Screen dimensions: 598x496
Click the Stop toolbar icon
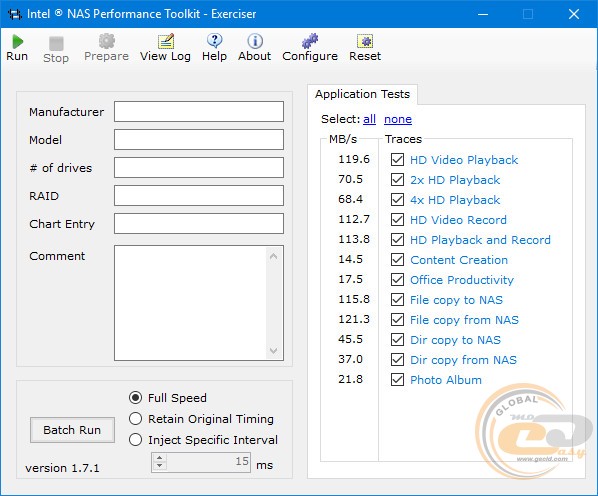point(56,43)
